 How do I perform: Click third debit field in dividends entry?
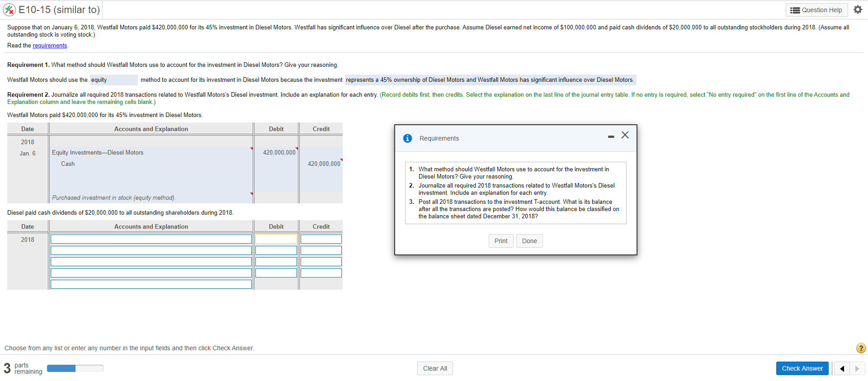coord(276,262)
